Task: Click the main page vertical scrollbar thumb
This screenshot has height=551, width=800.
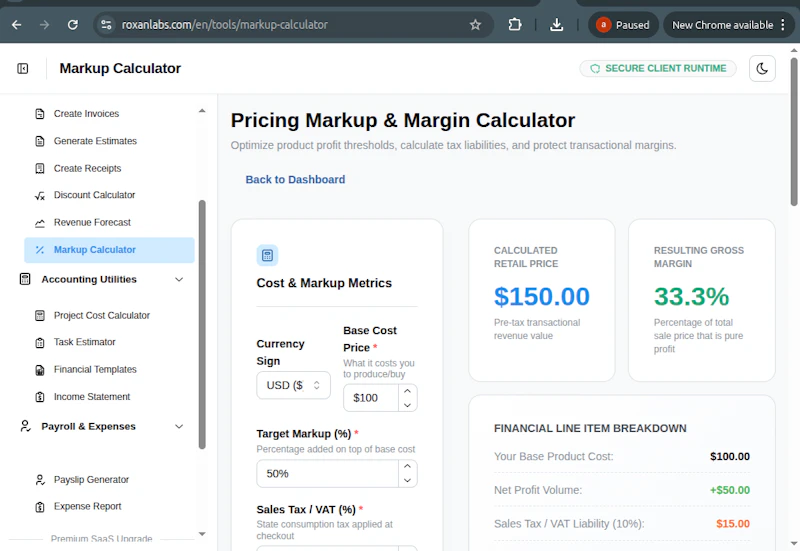Action: click(x=794, y=132)
